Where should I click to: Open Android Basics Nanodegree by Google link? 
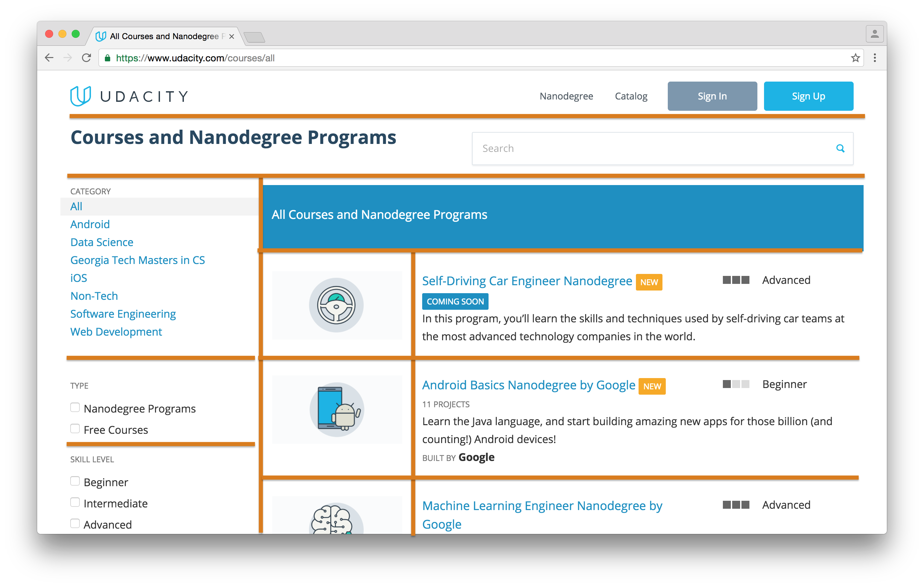tap(528, 385)
